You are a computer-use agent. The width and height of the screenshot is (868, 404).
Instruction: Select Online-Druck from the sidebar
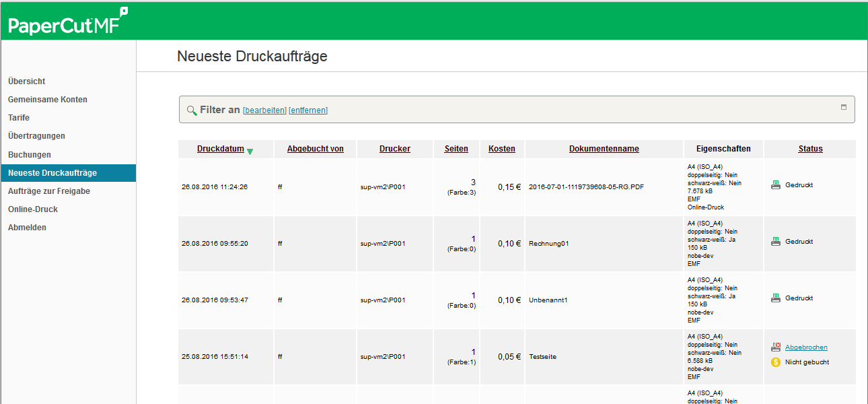tap(33, 209)
